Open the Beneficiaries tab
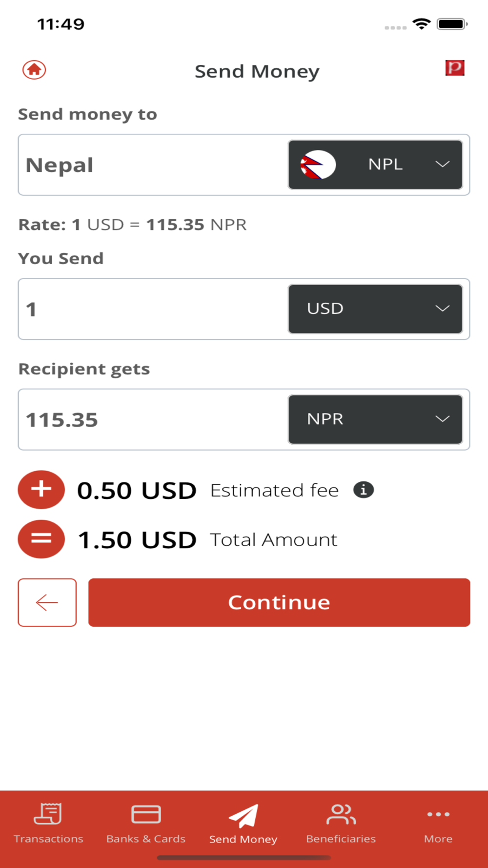Viewport: 488px width, 868px height. click(x=341, y=823)
